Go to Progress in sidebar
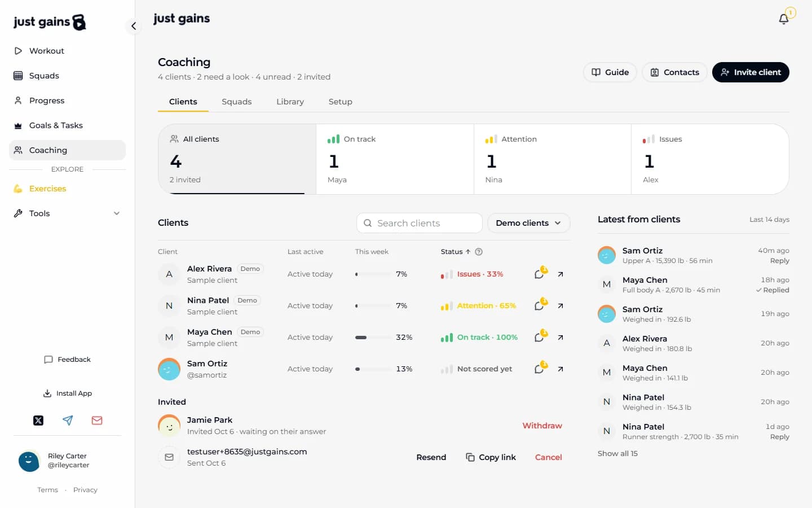Image resolution: width=812 pixels, height=508 pixels. 67,100
